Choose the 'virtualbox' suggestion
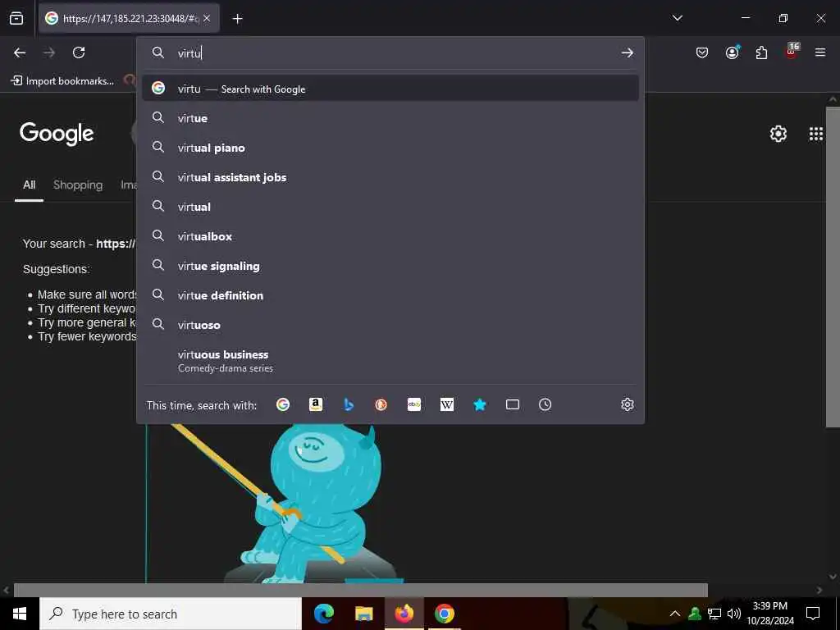This screenshot has height=630, width=840. (x=390, y=236)
